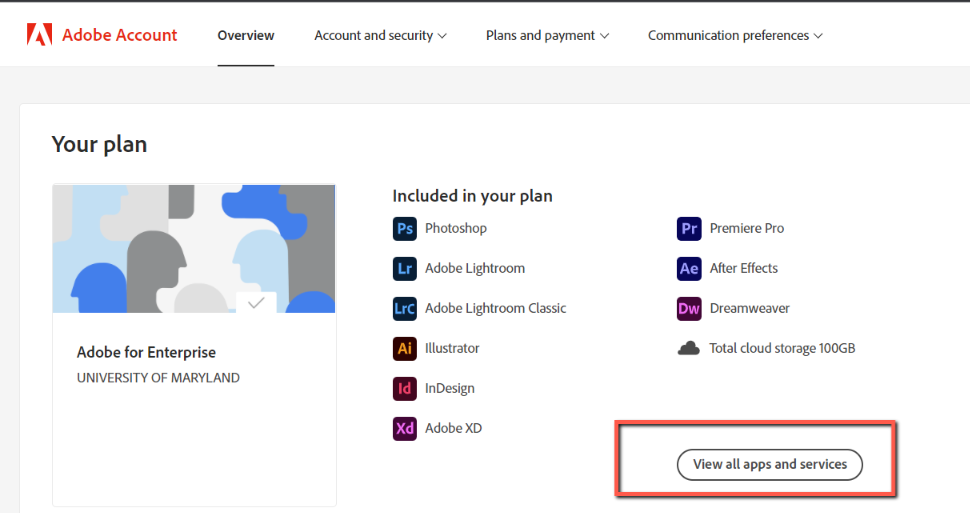970x513 pixels.
Task: Click the Photoshop label
Action: (x=456, y=228)
